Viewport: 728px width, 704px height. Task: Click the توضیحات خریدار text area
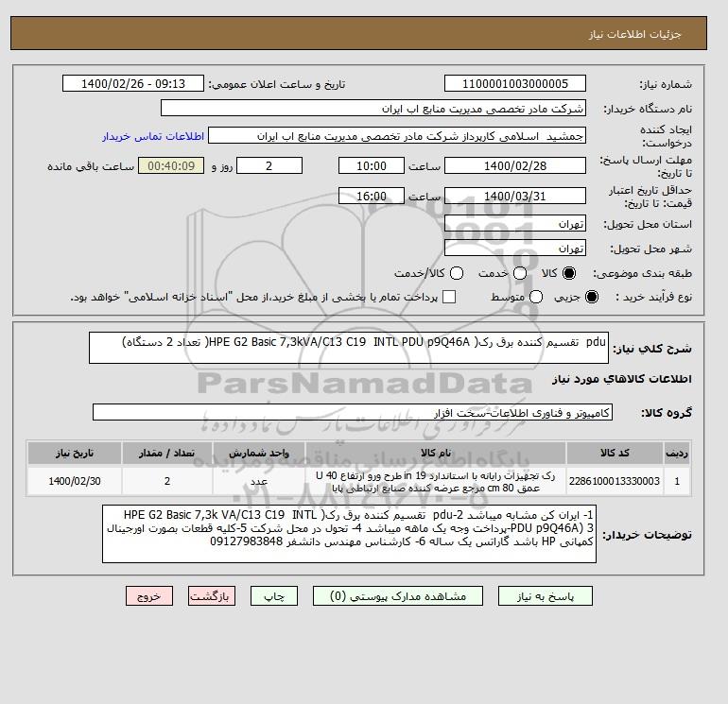[349, 534]
